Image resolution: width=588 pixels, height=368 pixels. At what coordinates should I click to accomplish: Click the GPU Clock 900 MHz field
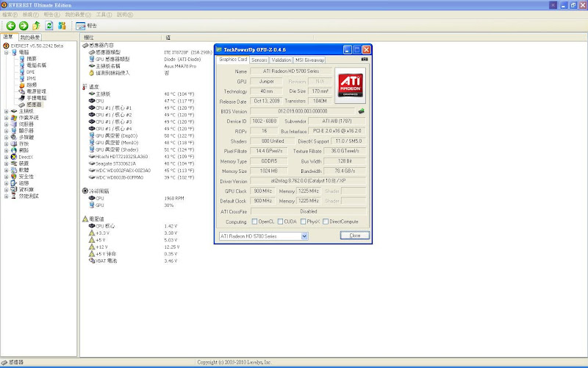click(263, 191)
